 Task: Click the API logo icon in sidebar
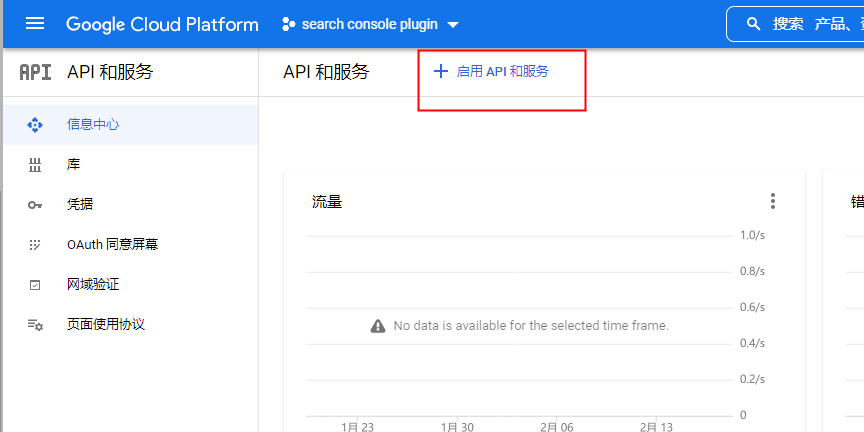pos(35,72)
